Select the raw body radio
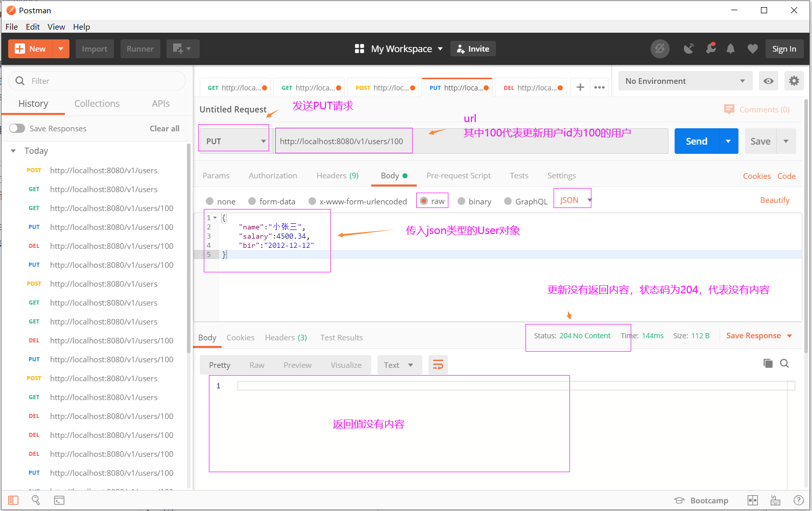This screenshot has height=511, width=812. 424,201
